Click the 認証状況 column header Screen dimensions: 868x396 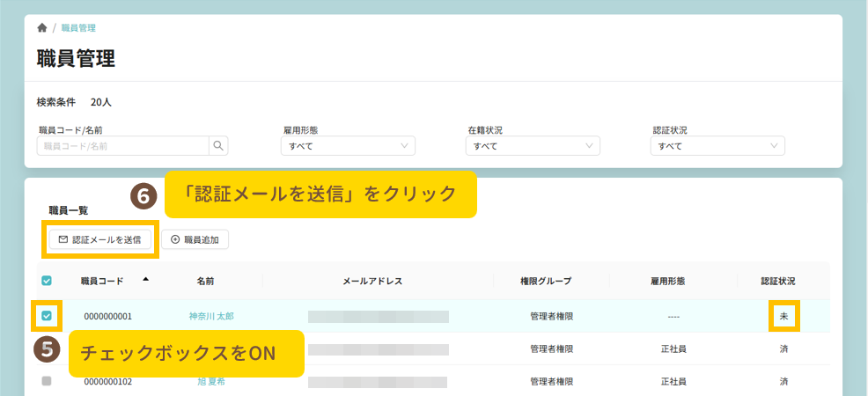[x=778, y=282]
